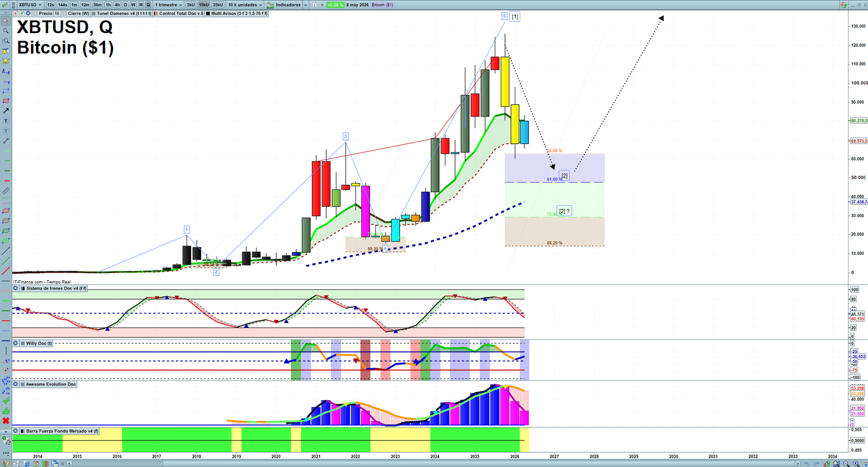Screen dimensions: 868x467
Task: Close the price panel with blue X icon
Action: pos(28,14)
